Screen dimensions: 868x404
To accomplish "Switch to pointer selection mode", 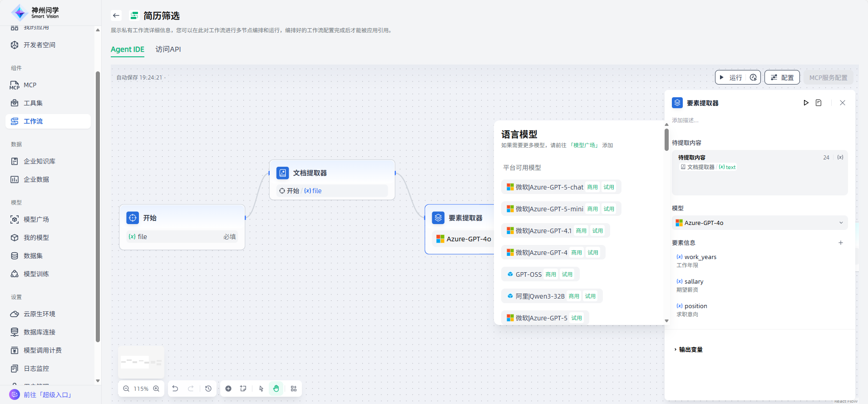I will tap(261, 389).
